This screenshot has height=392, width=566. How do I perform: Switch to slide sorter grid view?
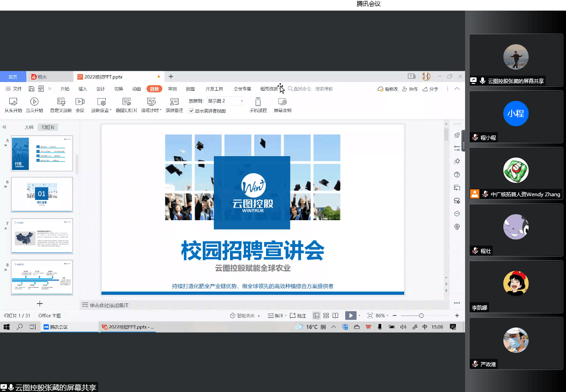[326, 316]
